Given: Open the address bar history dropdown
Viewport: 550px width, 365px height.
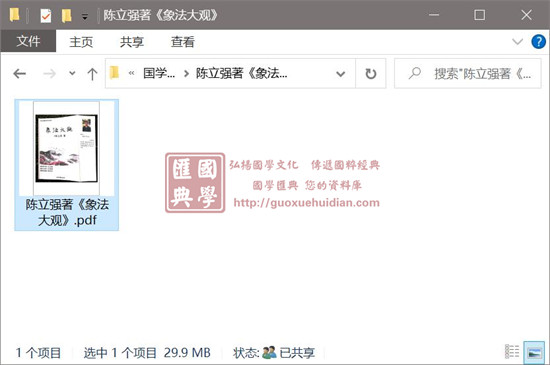Looking at the screenshot, I should pos(340,74).
